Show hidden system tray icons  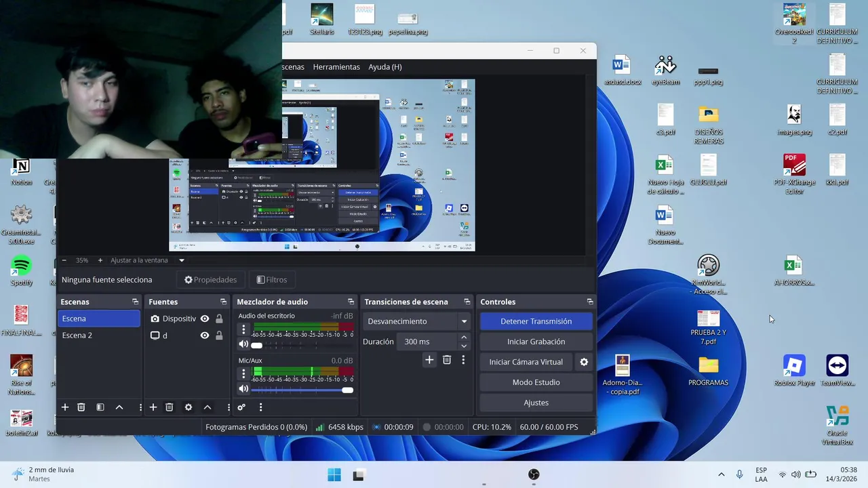pyautogui.click(x=721, y=474)
